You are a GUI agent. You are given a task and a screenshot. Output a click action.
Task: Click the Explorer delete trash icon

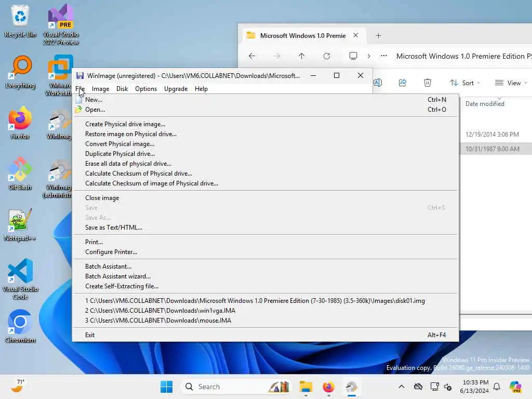tap(428, 83)
